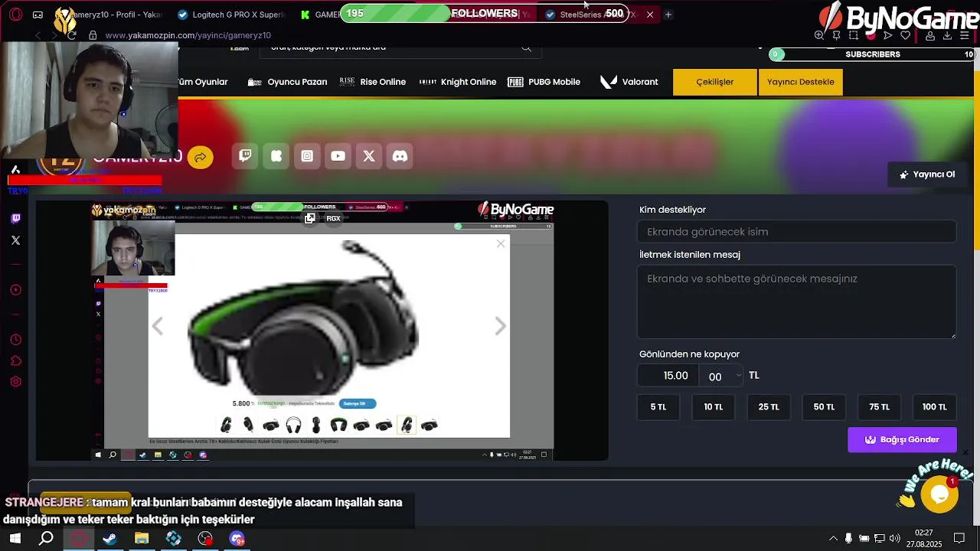Click the Yayıncı Ol button
Screen dimensions: 980x551
[927, 174]
